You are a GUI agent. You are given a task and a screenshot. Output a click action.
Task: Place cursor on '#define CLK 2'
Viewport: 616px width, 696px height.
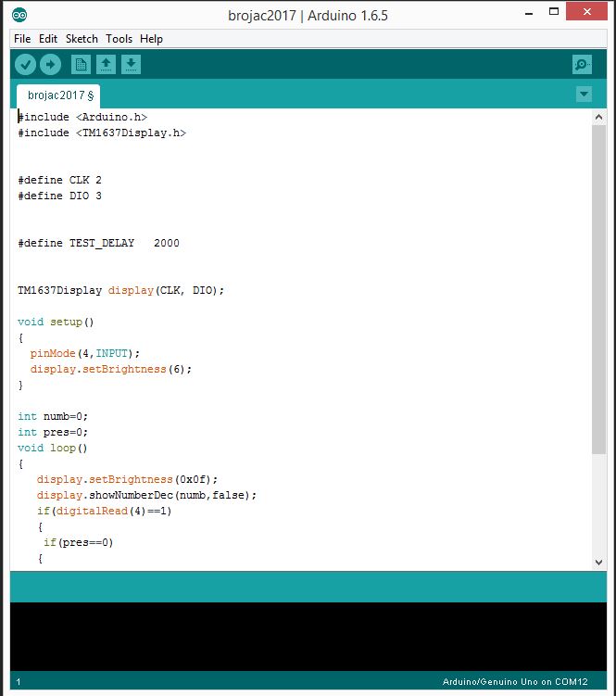(59, 180)
